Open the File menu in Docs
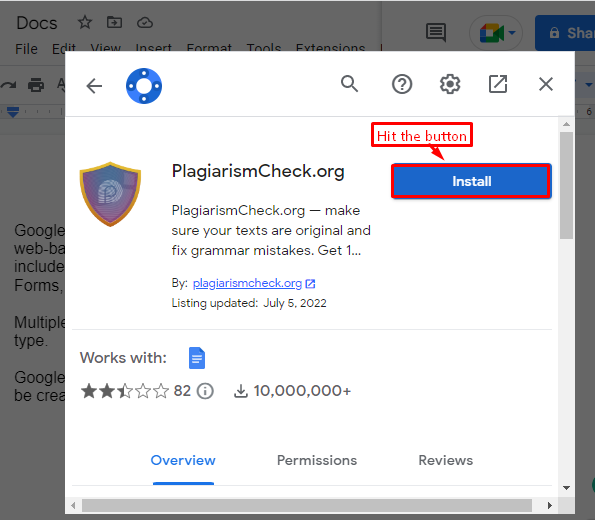 (x=26, y=49)
